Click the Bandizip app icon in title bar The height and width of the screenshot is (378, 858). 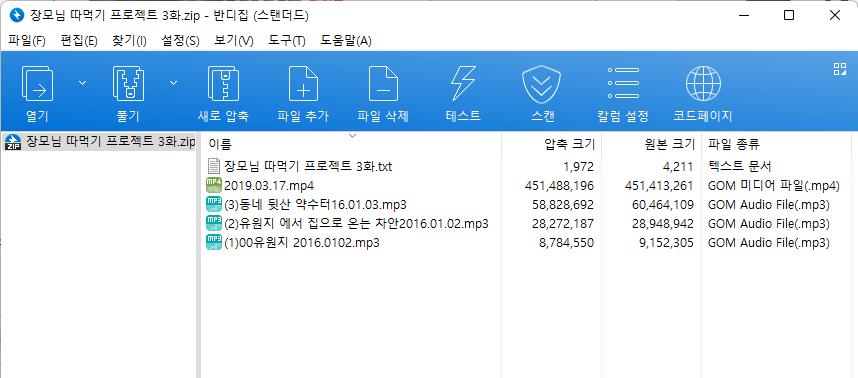(16, 15)
